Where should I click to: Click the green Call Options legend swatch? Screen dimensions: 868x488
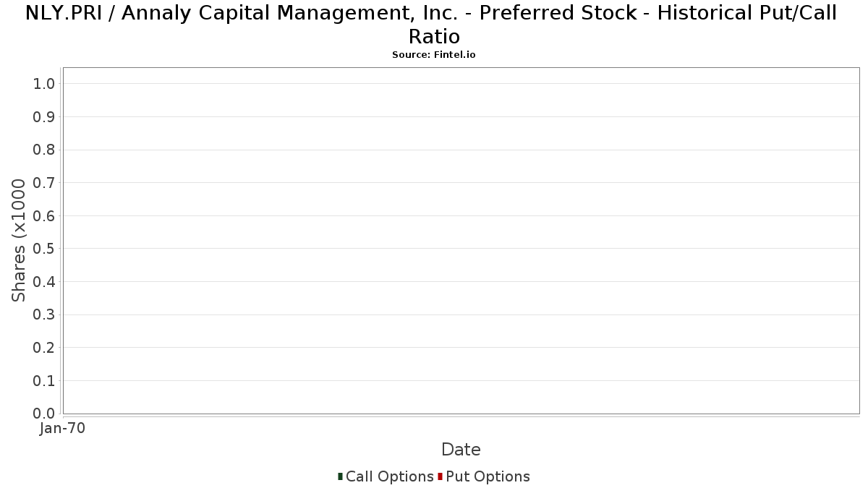(340, 476)
